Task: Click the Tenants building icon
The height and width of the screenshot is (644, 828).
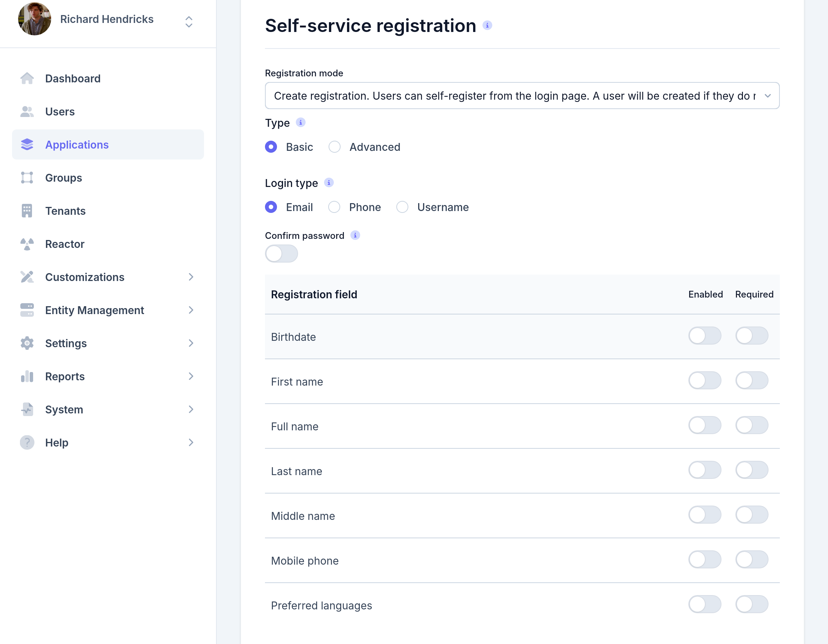Action: coord(27,211)
